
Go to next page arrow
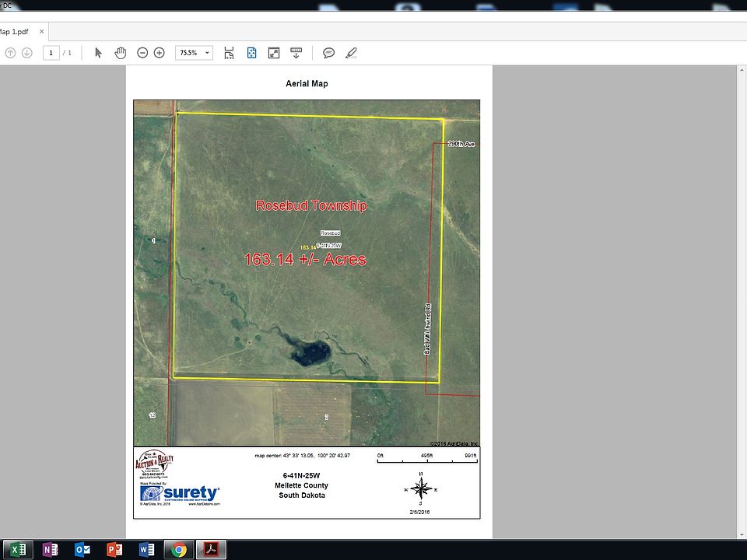click(26, 53)
